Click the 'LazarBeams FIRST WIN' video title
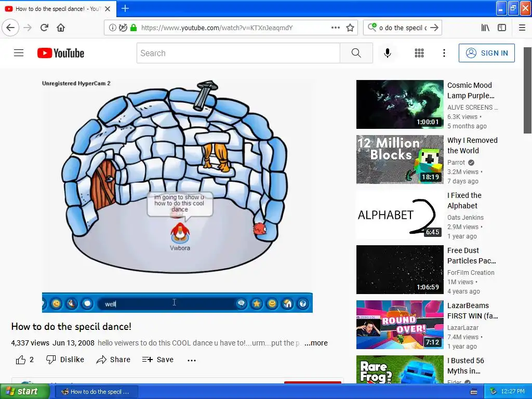 coord(473,311)
